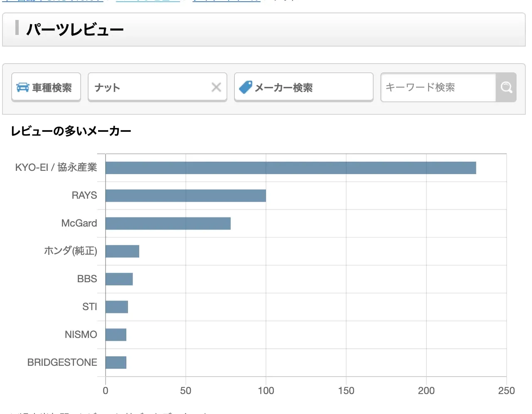Click the "200" axis tick value
This screenshot has height=414, width=532.
pos(426,391)
